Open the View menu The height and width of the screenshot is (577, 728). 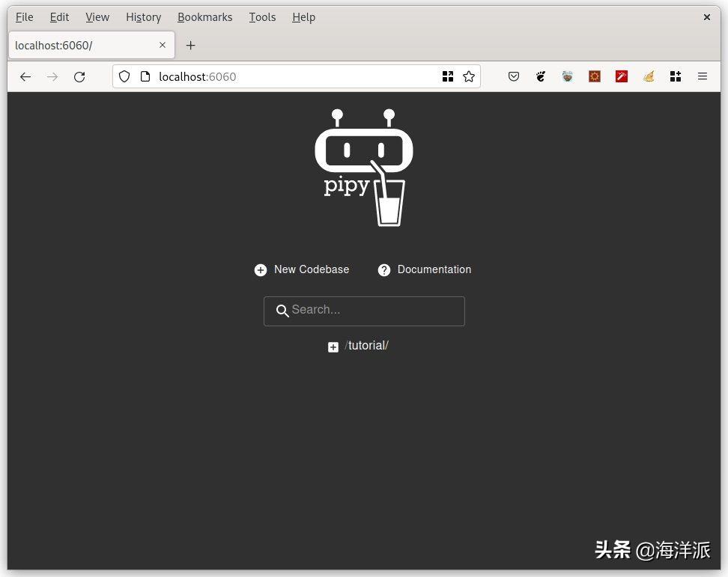pyautogui.click(x=97, y=17)
